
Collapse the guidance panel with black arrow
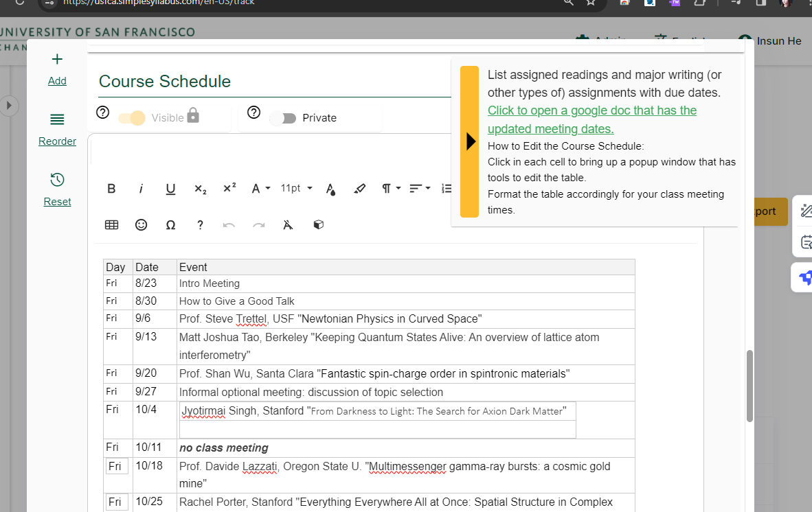coord(470,141)
